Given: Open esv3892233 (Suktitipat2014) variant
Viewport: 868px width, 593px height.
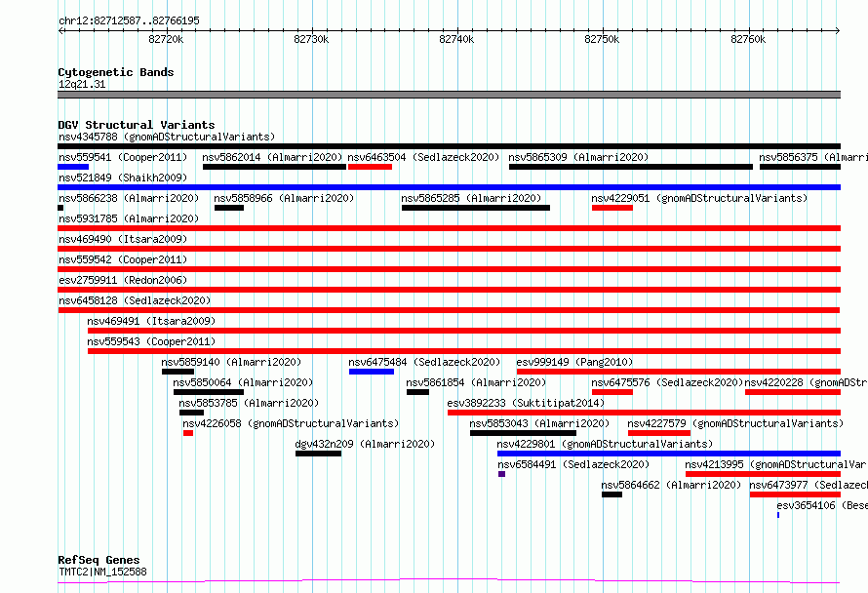Looking at the screenshot, I should pyautogui.click(x=526, y=403).
